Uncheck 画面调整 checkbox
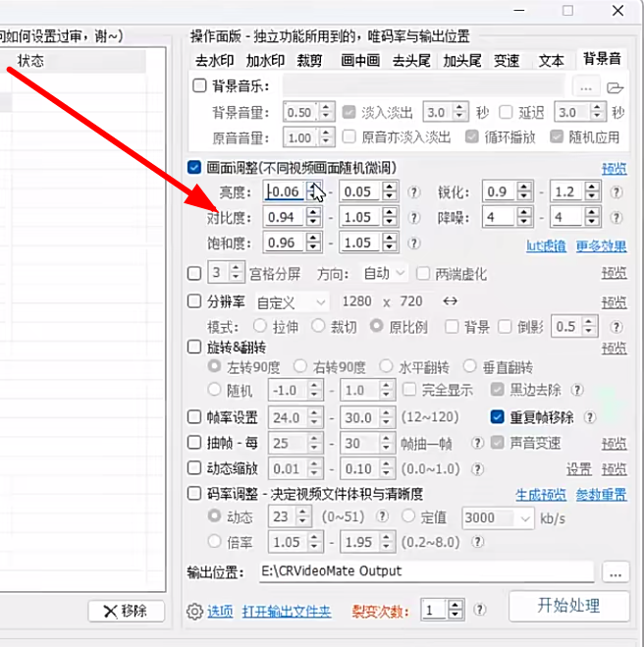Image resolution: width=644 pixels, height=647 pixels. 194,168
